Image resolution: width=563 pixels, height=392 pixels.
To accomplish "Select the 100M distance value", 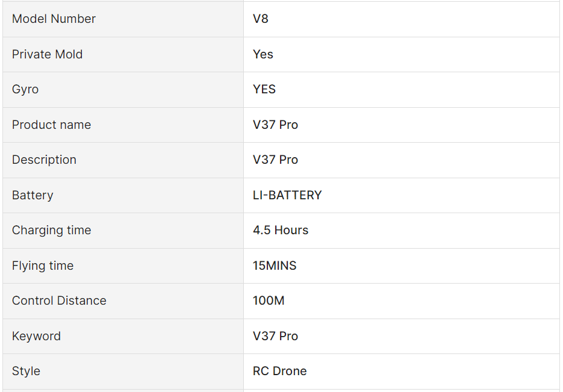I will (269, 300).
